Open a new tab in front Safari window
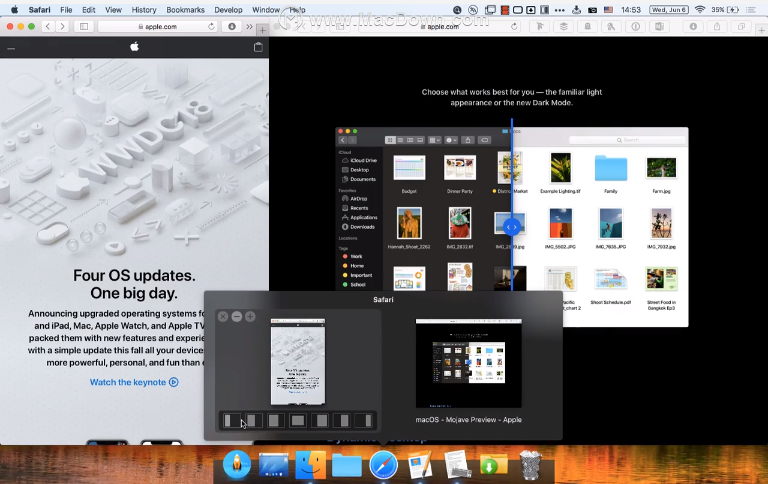The width and height of the screenshot is (768, 484). pyautogui.click(x=263, y=30)
